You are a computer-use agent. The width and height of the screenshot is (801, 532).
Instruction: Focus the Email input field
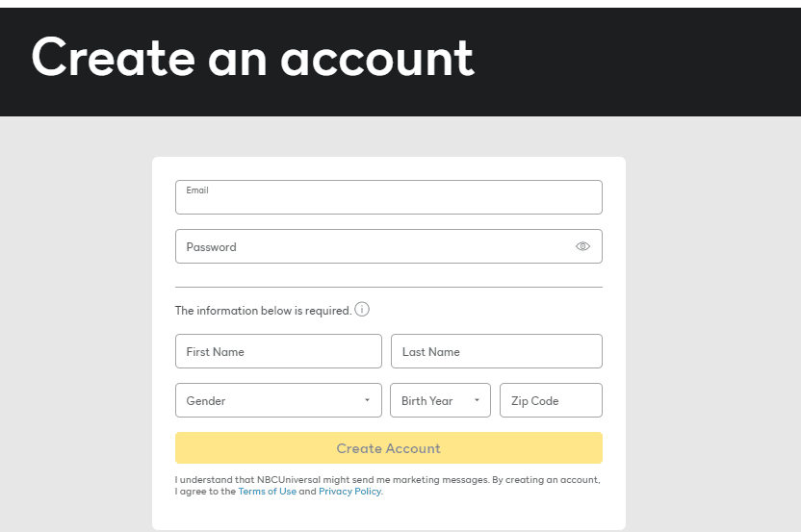tap(388, 201)
